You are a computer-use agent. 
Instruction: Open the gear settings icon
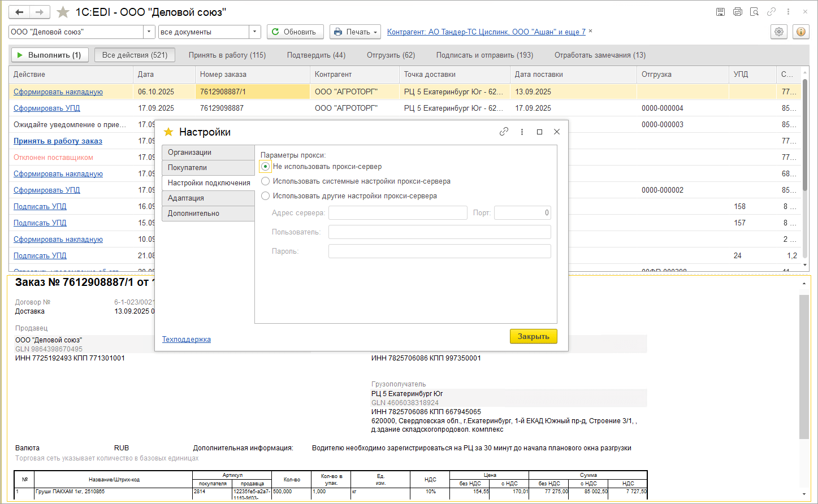click(x=779, y=32)
